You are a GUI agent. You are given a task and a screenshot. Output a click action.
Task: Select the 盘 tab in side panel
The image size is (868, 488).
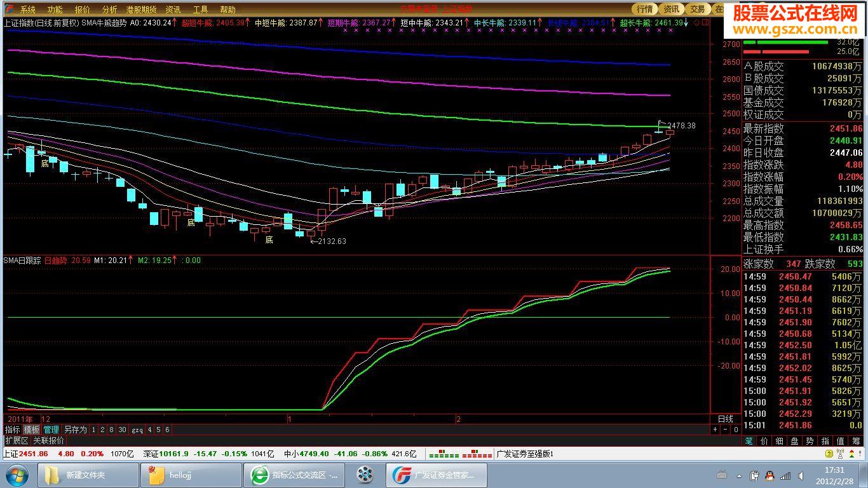pyautogui.click(x=795, y=441)
